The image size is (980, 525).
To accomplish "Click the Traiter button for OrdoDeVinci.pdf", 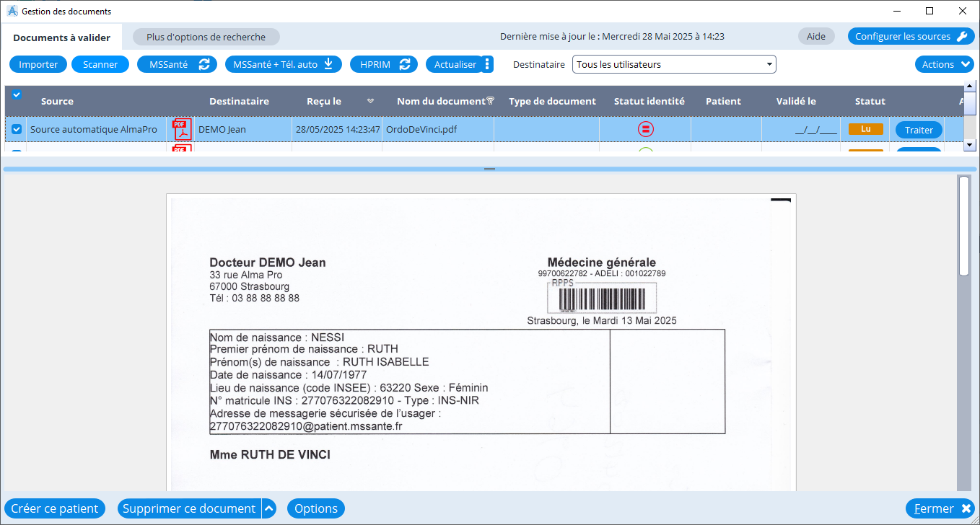I will click(919, 130).
